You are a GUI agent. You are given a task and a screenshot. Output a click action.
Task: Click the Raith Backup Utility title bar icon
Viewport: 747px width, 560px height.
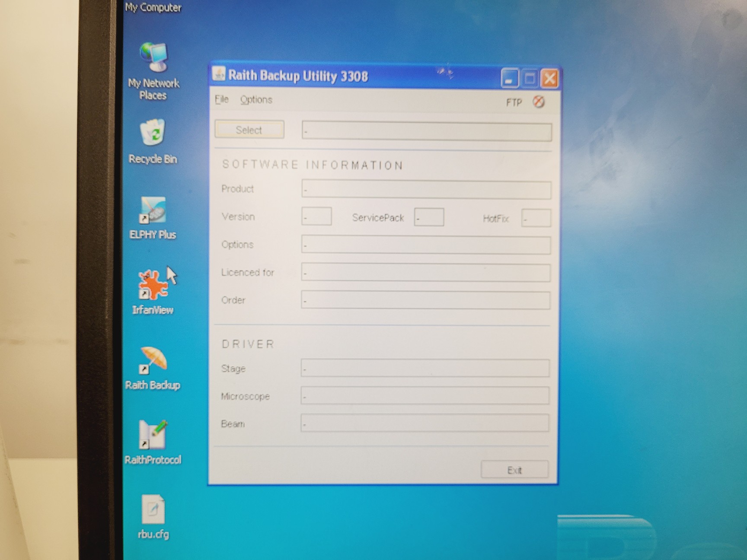click(219, 74)
